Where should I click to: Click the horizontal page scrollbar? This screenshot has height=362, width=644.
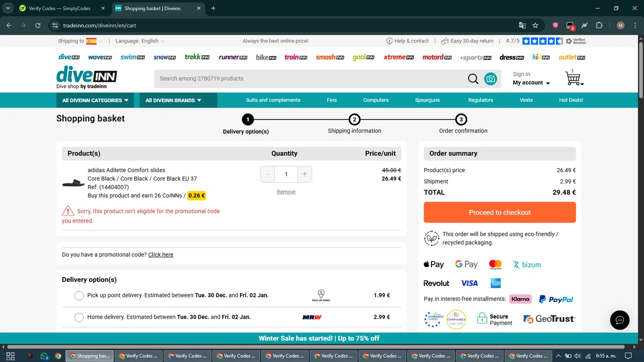(316, 347)
